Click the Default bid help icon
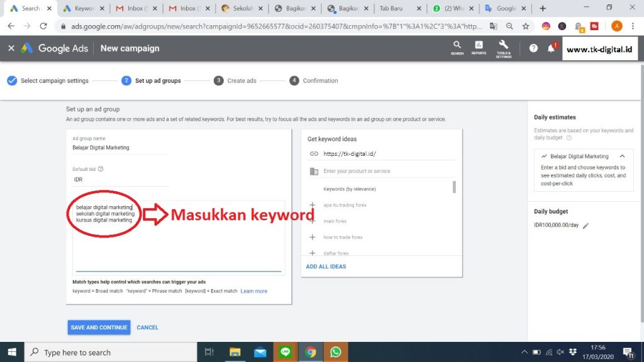This screenshot has height=362, width=644. (101, 169)
